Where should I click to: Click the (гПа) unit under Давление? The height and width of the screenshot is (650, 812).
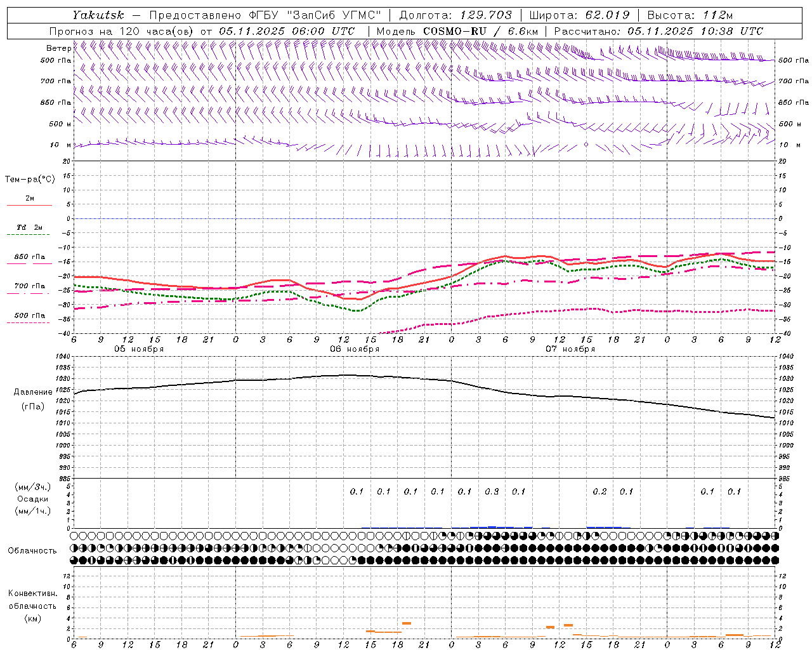(33, 407)
